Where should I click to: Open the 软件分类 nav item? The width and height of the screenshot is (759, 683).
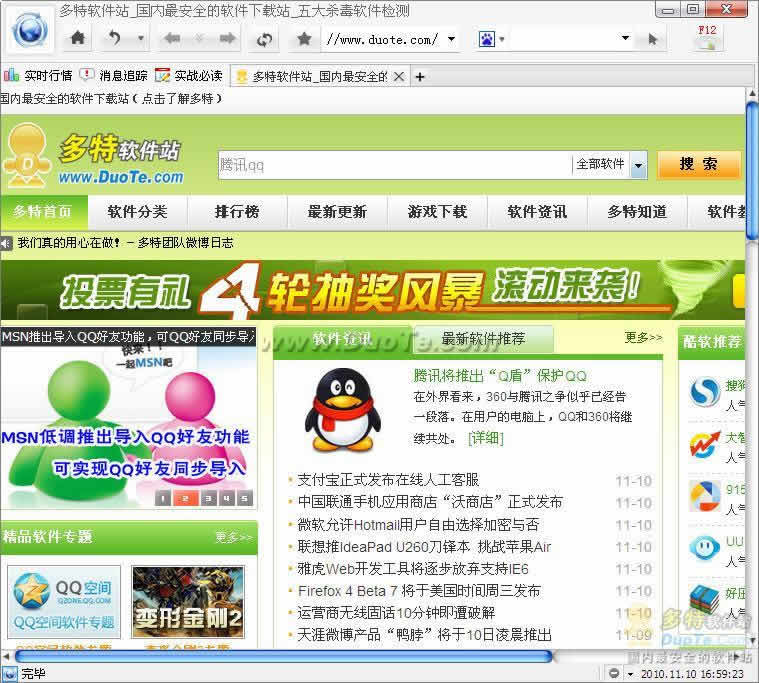137,212
